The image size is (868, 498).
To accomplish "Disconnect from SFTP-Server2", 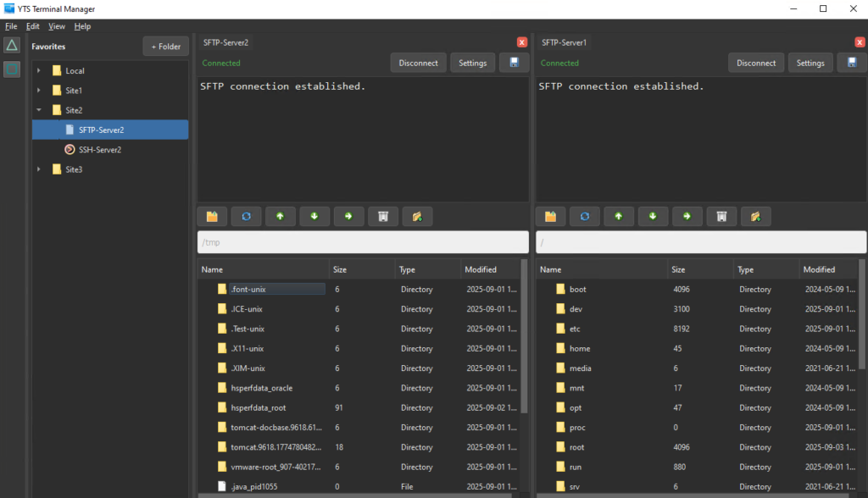I will click(418, 63).
